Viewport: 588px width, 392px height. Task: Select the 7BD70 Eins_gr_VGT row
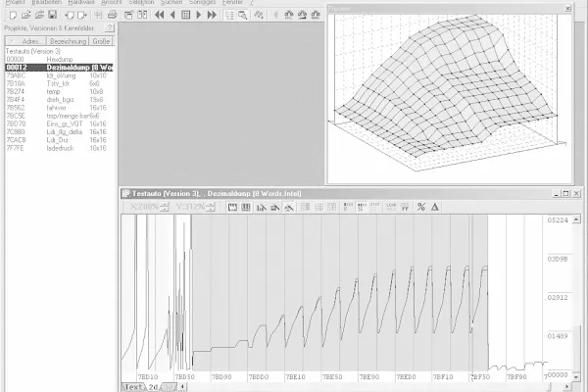coord(59,123)
